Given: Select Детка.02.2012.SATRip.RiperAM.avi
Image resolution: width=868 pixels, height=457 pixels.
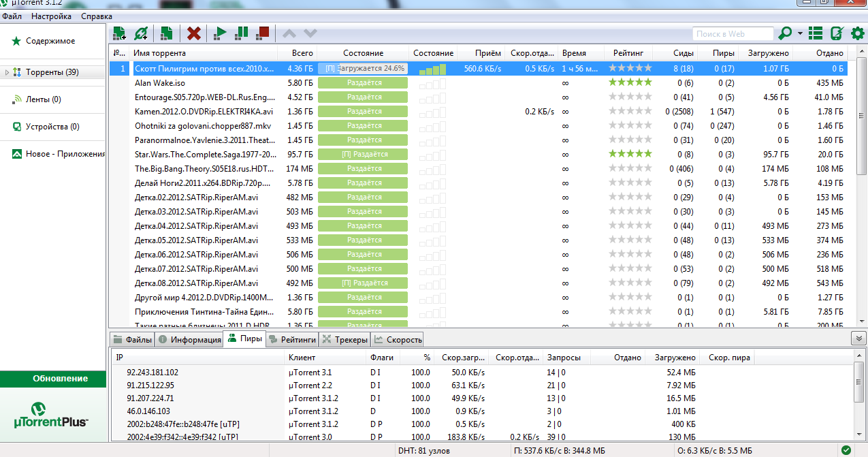Looking at the screenshot, I should 478,197.
